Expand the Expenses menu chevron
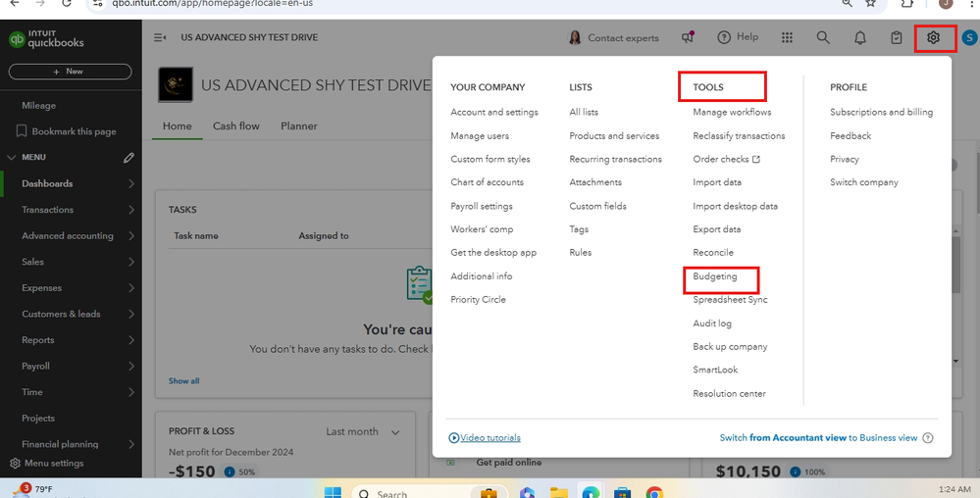Image resolution: width=980 pixels, height=498 pixels. point(131,288)
